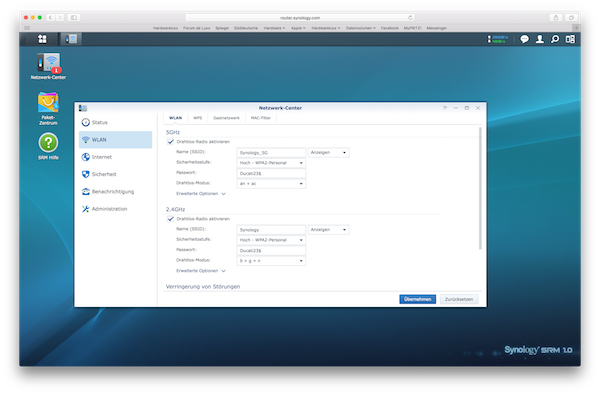Select Internet in the sidebar

[115, 157]
